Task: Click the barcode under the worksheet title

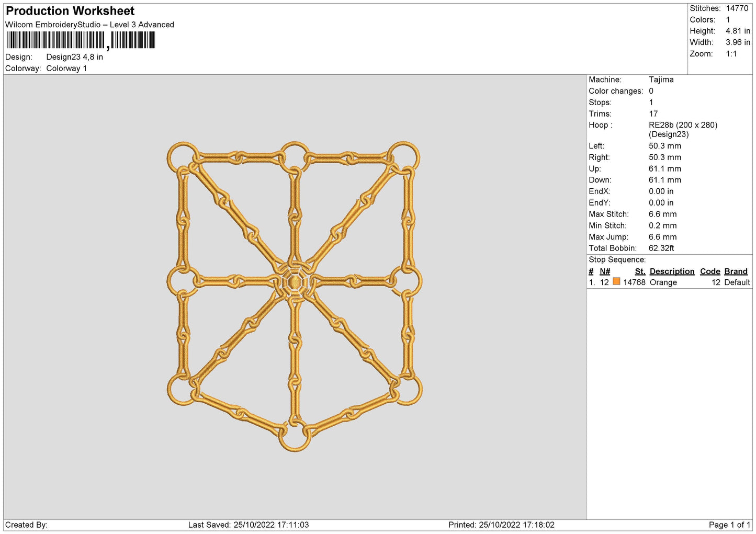Action: tap(81, 40)
